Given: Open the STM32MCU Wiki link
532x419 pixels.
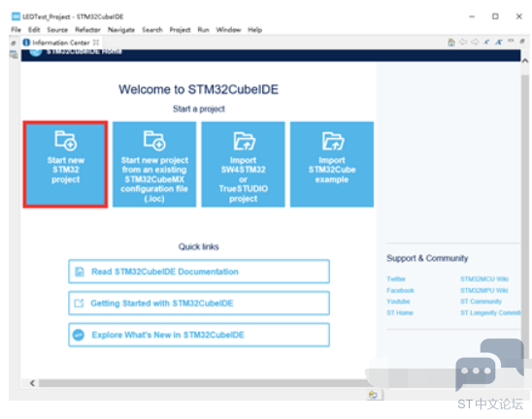Looking at the screenshot, I should coord(484,279).
